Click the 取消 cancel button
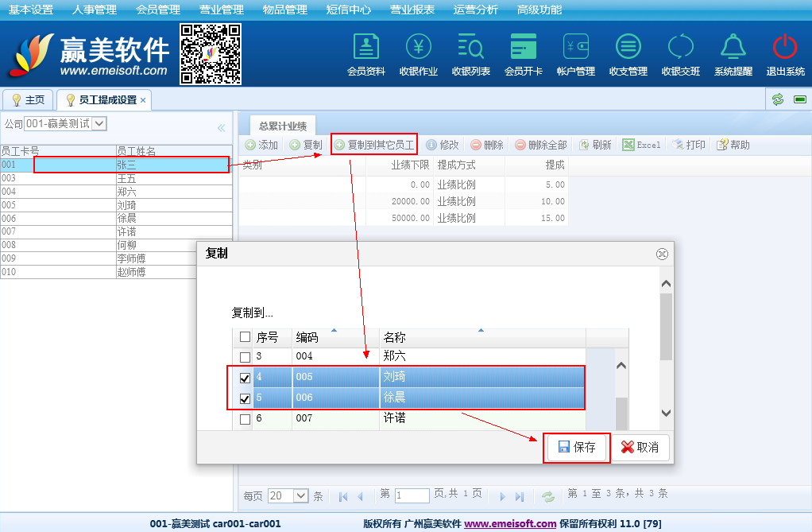Screen dimensions: 812x532 tap(640, 448)
